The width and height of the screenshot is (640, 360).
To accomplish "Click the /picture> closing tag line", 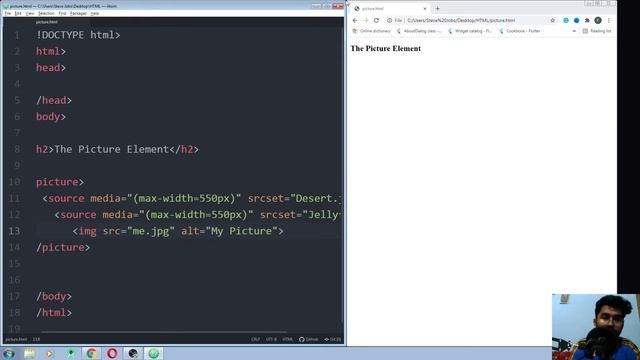I will 63,247.
